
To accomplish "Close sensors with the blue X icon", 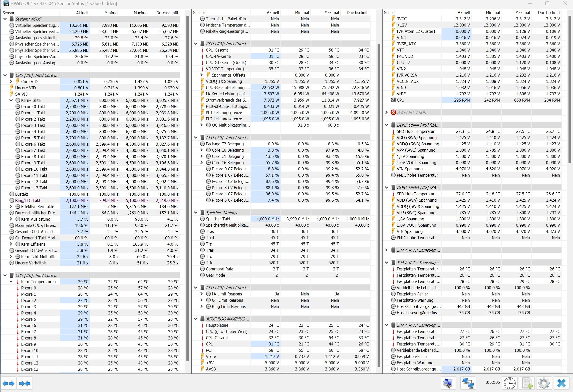I will 561,383.
